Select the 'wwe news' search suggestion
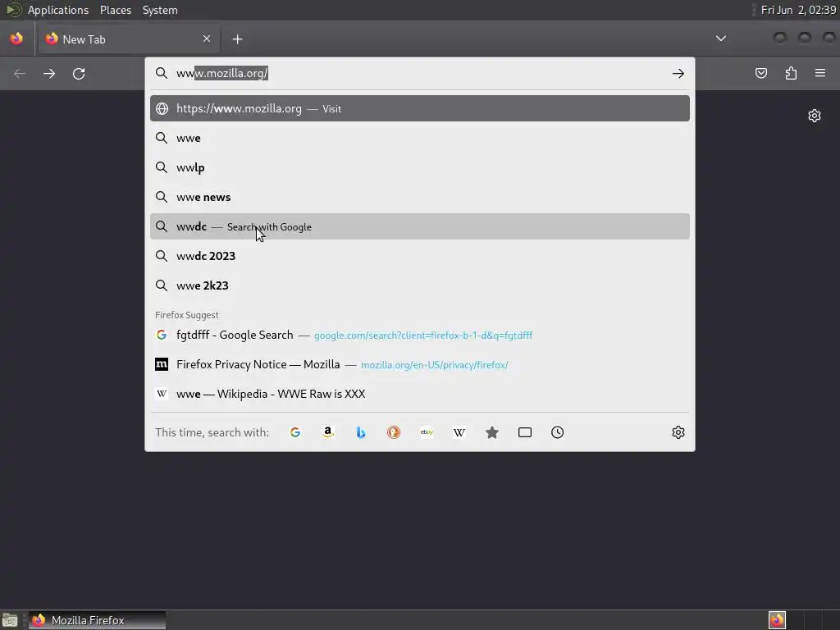The image size is (840, 630). (419, 197)
